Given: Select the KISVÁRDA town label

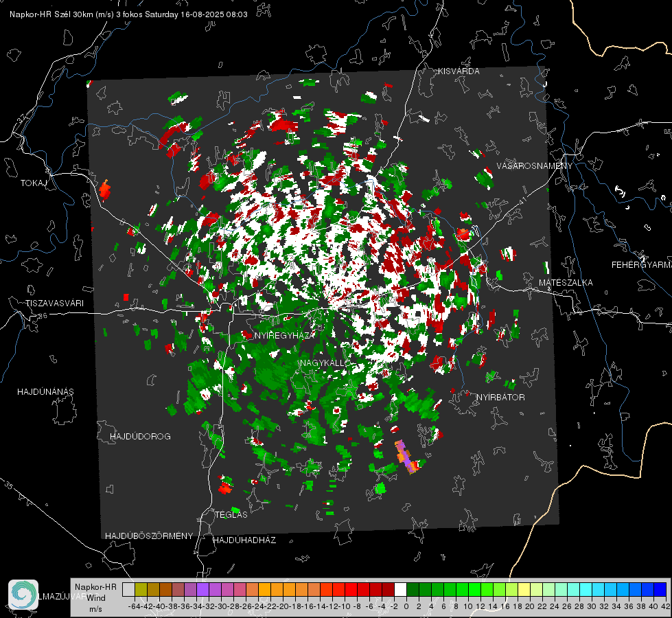Looking at the screenshot, I should click(459, 71).
